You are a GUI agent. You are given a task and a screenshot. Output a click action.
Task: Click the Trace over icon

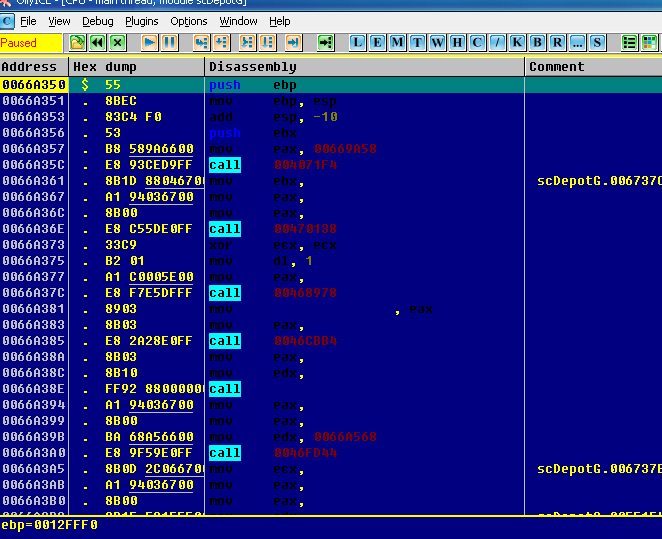[x=268, y=43]
